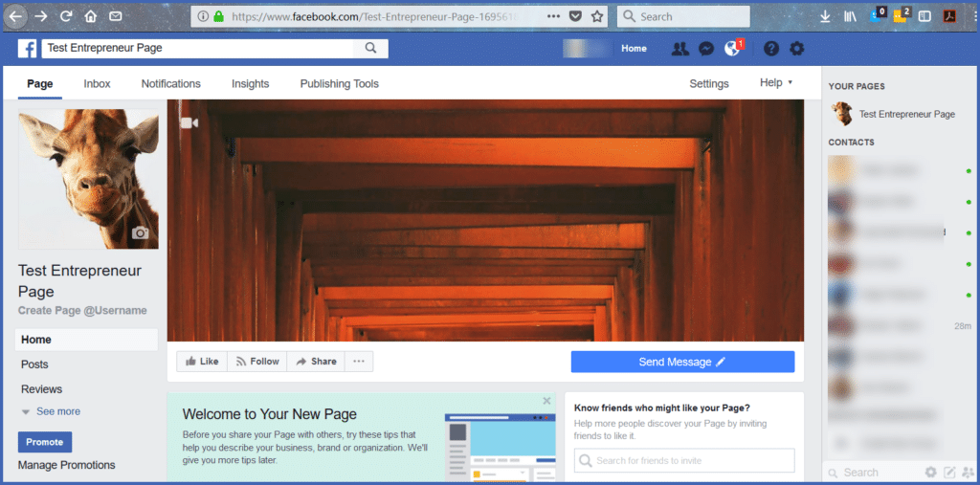Save page to Pocket icon
Image resolution: width=980 pixels, height=485 pixels.
click(x=575, y=17)
